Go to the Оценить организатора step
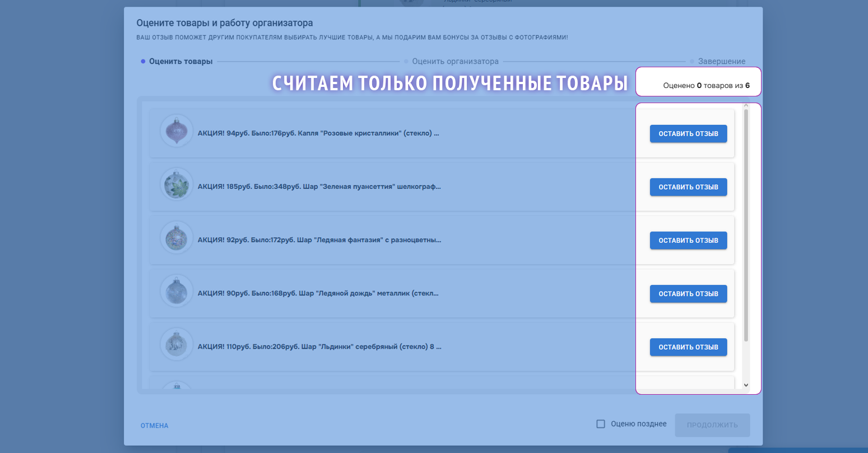The height and width of the screenshot is (453, 868). pyautogui.click(x=455, y=62)
